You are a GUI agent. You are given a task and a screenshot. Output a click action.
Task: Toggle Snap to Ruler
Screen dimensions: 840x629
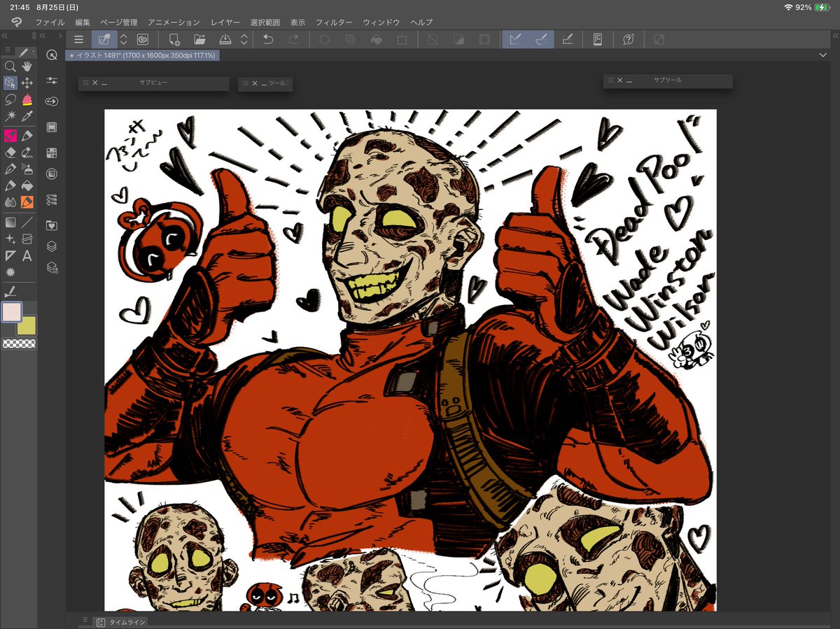[x=514, y=39]
